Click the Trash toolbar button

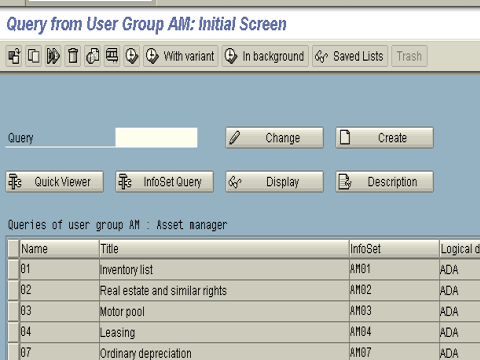click(x=409, y=56)
